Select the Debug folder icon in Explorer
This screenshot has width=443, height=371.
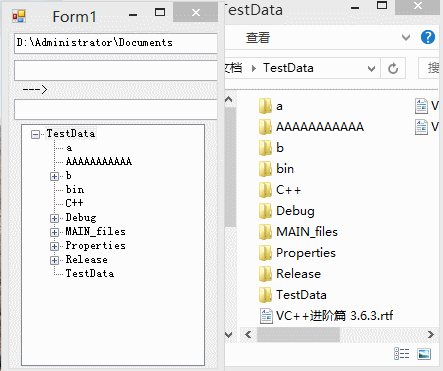click(265, 211)
